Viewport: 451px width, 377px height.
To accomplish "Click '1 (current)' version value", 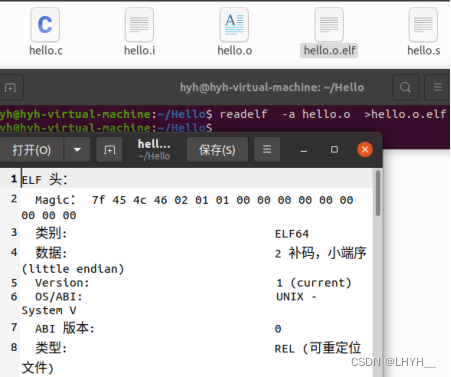I will click(x=314, y=283).
